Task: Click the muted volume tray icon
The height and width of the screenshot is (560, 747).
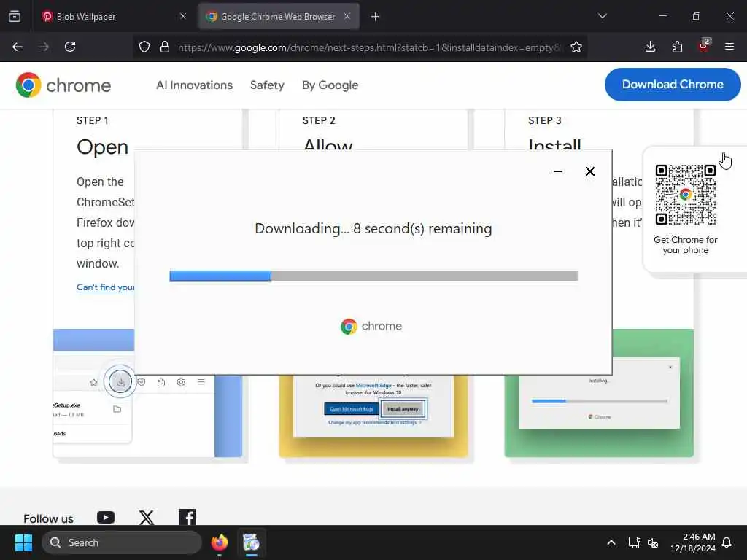Action: click(653, 542)
